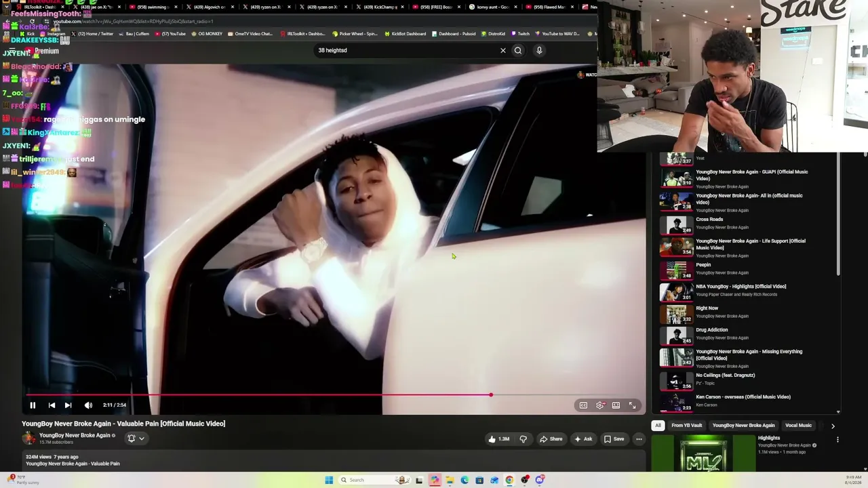This screenshot has height=488, width=868.
Task: Show more filter chips with right arrow
Action: click(833, 426)
